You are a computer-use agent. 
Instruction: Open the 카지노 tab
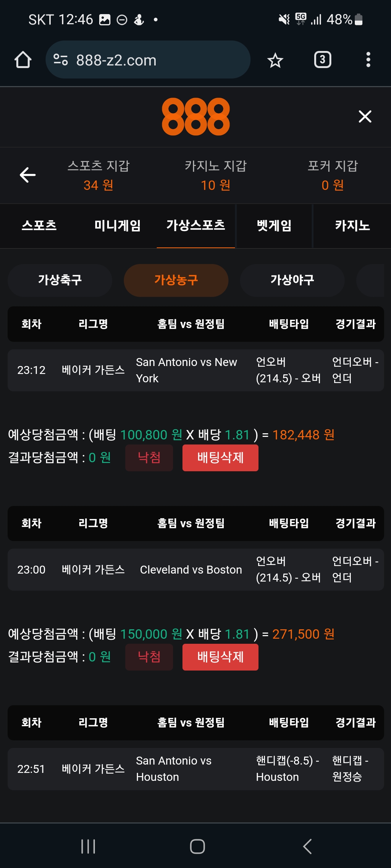pos(352,226)
